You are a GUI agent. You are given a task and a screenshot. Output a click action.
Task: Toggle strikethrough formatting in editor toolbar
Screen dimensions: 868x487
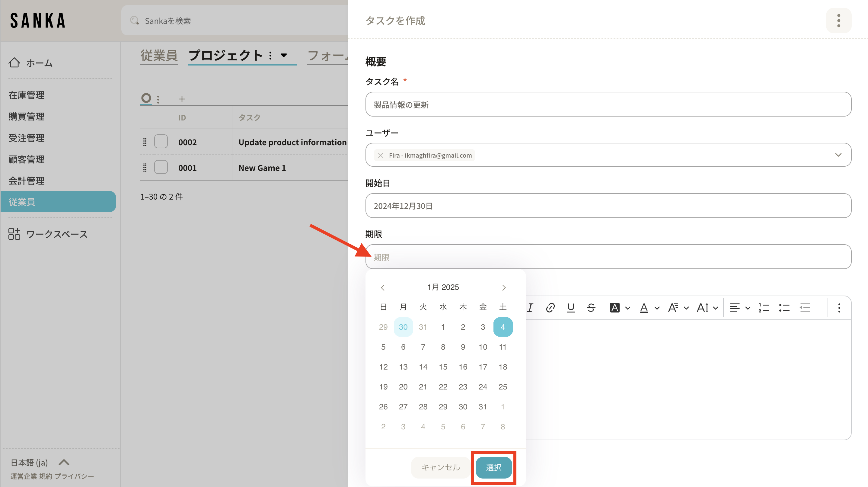[x=591, y=307]
